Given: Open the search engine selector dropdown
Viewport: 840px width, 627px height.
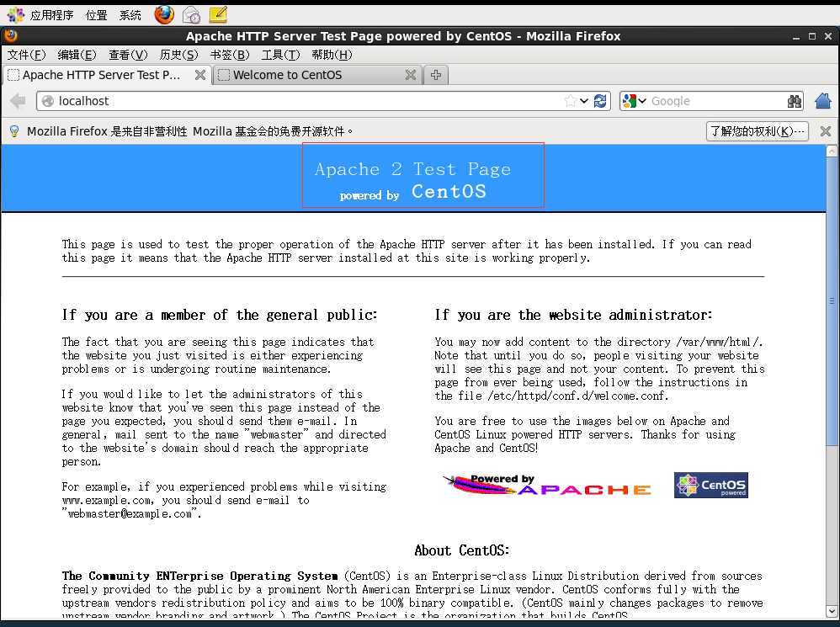Looking at the screenshot, I should click(x=635, y=101).
